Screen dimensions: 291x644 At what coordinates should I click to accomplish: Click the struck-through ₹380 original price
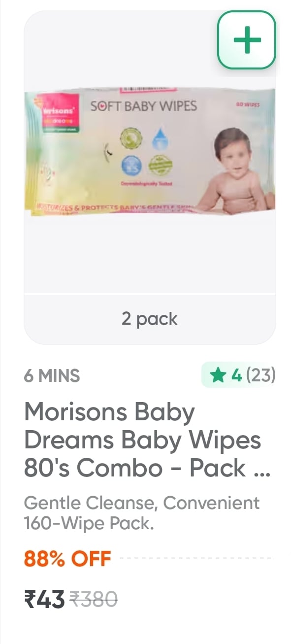coord(94,600)
